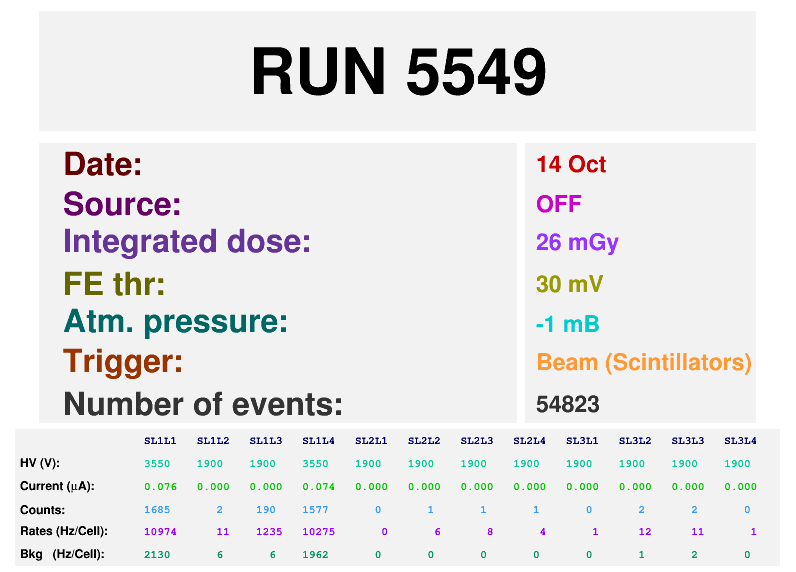Click the 10974 rate value

coord(160,532)
